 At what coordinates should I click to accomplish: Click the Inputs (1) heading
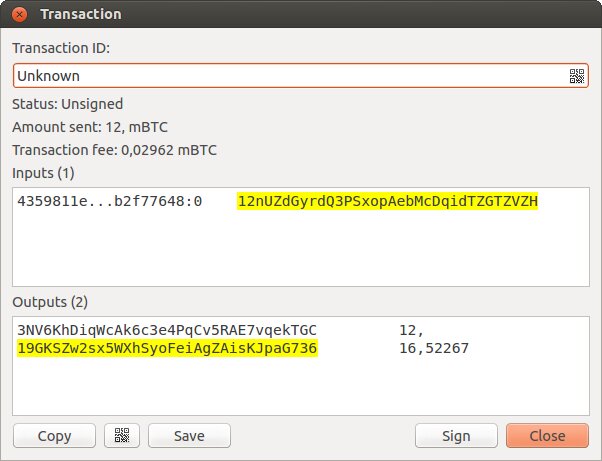[x=43, y=173]
